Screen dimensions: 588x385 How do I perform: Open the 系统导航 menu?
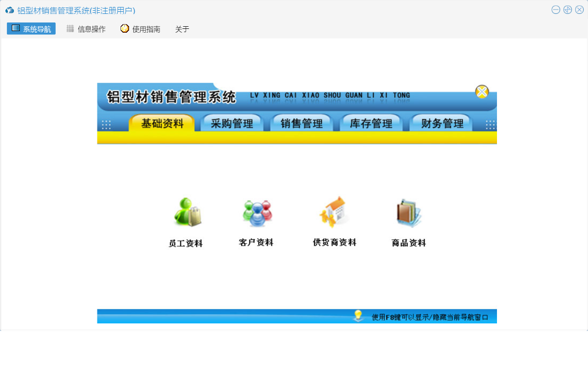click(x=31, y=29)
